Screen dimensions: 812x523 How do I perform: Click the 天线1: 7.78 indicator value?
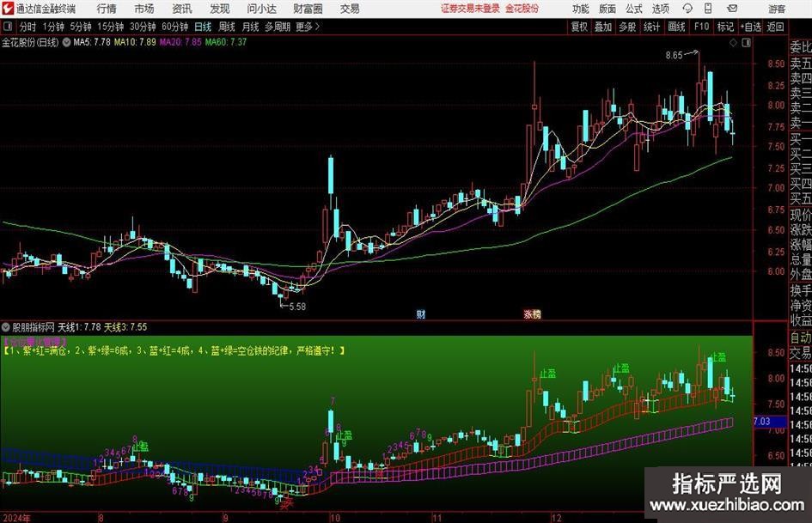[x=79, y=327]
